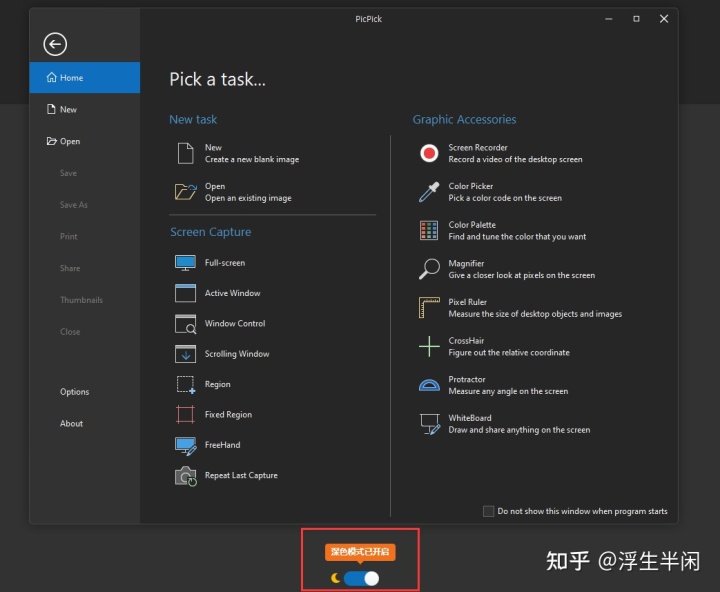Click the Color Picker eyedropper icon
Viewport: 720px width, 592px height.
click(x=429, y=192)
